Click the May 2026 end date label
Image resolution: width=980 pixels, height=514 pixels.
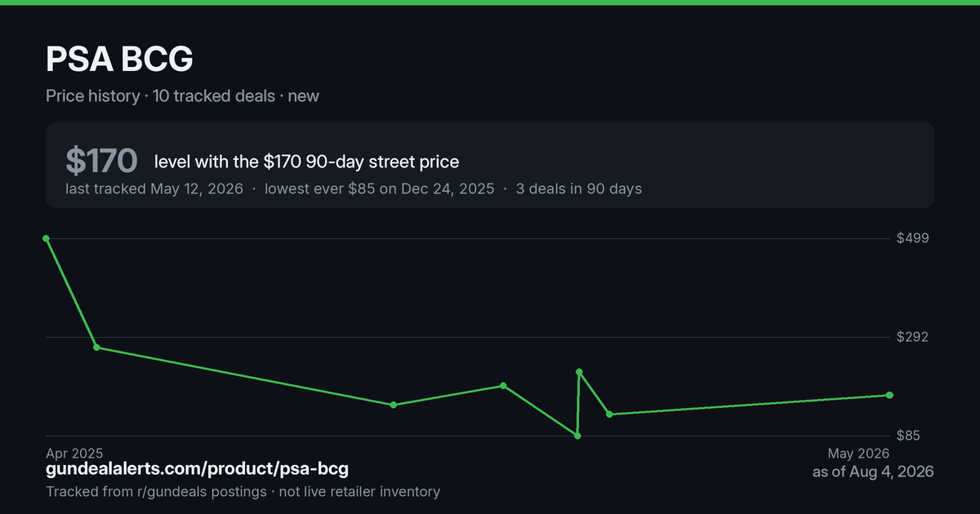pos(858,454)
